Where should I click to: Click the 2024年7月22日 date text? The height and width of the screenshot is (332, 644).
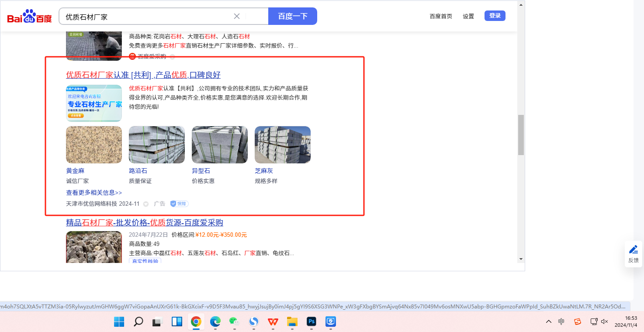click(x=148, y=235)
